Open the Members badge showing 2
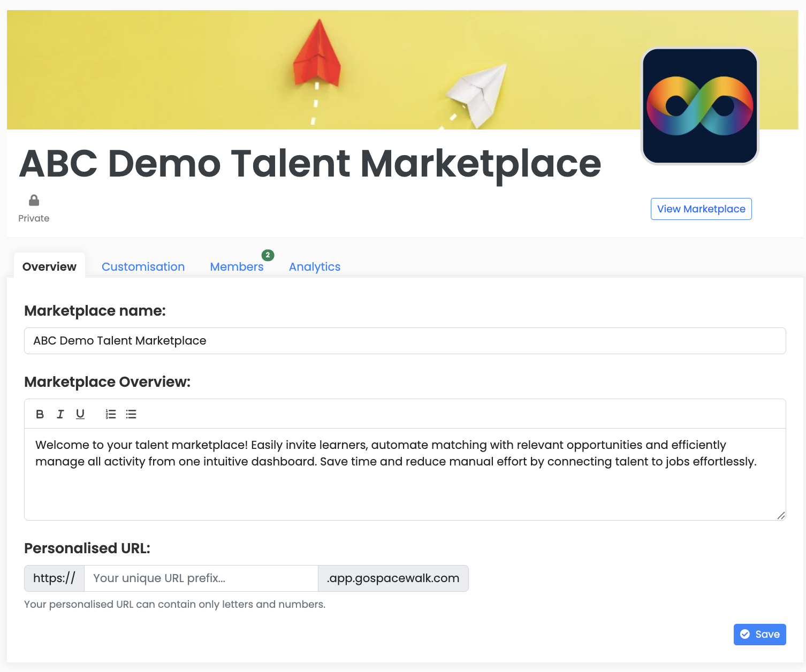The width and height of the screenshot is (806, 672). pyautogui.click(x=268, y=255)
